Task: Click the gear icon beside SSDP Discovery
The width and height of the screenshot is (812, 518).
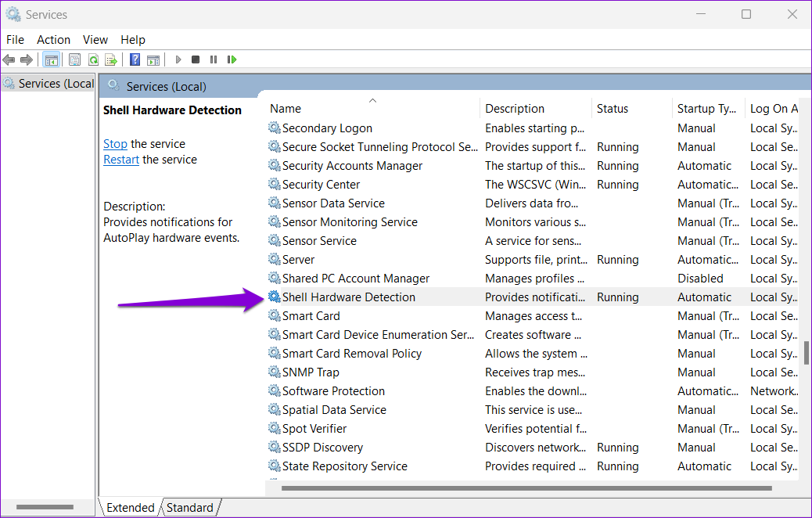Action: [275, 447]
